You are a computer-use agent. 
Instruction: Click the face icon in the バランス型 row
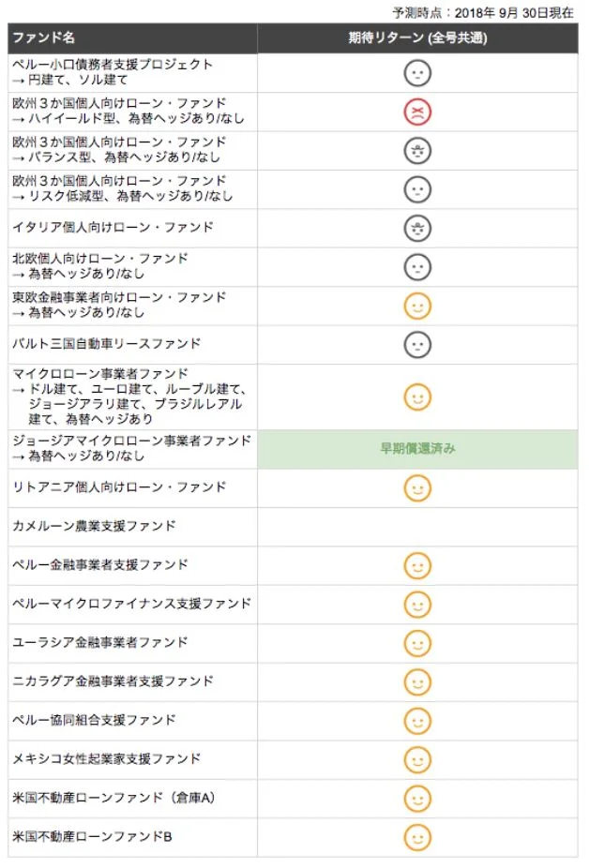(x=416, y=151)
